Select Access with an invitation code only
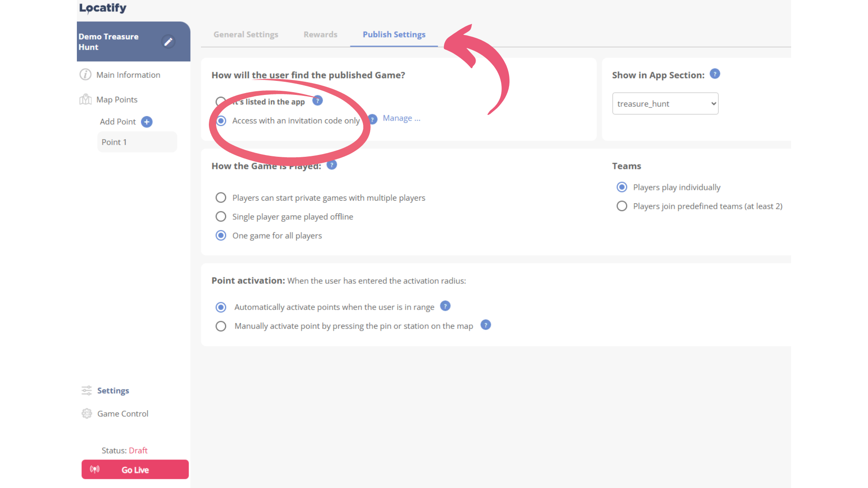Viewport: 868px width, 488px height. pos(221,121)
